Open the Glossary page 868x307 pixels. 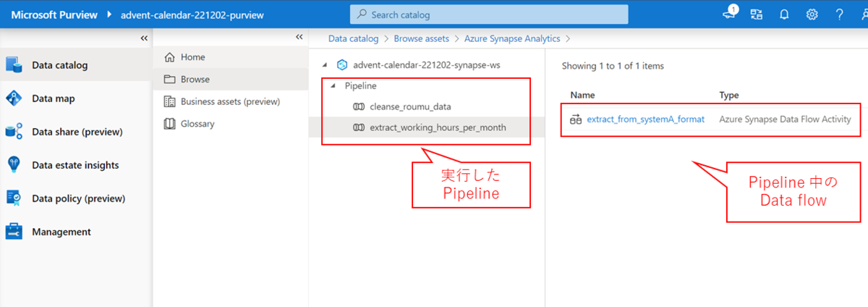tap(197, 124)
